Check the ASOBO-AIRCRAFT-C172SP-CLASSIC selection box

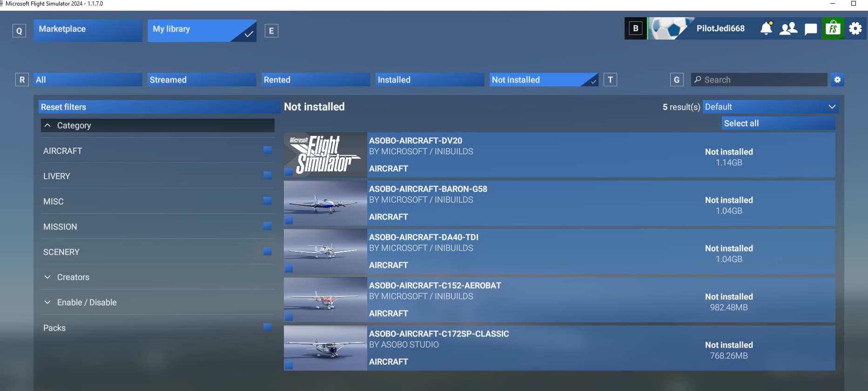[x=289, y=365]
